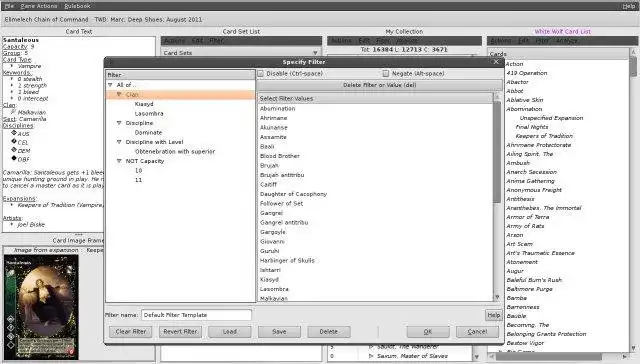
Task: Select 'Obtenebration with superior' in filter tree
Action: pyautogui.click(x=175, y=151)
